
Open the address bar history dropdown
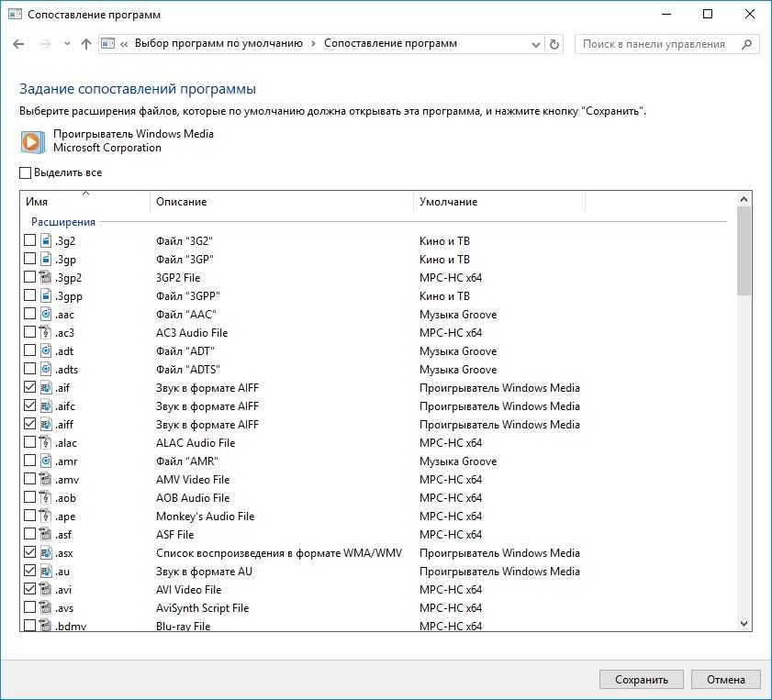coord(536,44)
